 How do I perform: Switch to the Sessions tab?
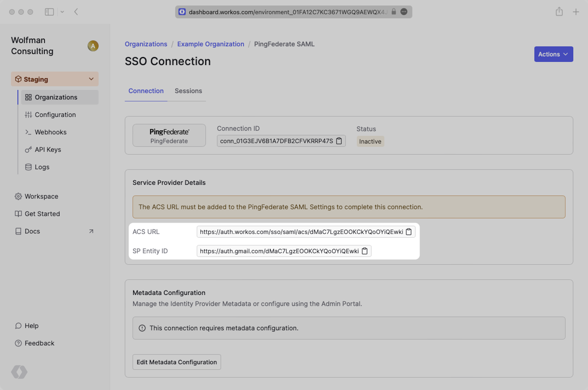pos(188,91)
